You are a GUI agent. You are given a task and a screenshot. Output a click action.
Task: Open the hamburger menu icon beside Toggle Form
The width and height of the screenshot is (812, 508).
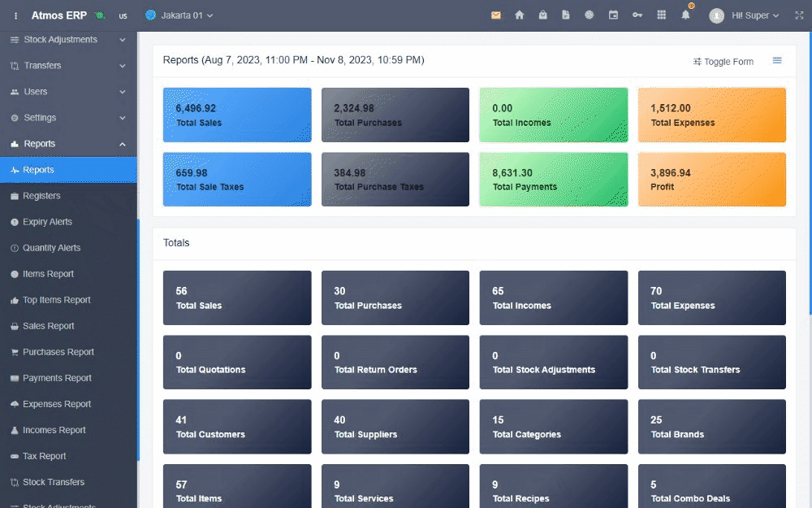coord(777,61)
